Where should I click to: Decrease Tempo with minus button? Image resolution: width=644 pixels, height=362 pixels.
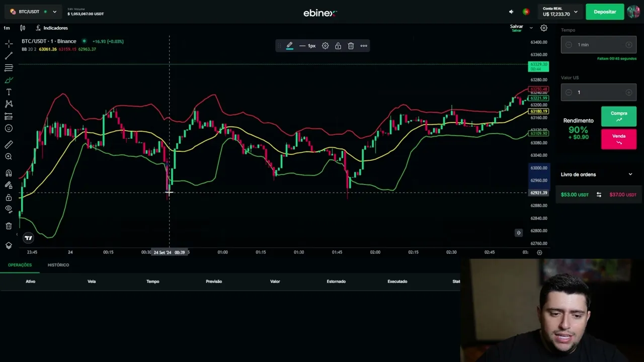(569, 45)
